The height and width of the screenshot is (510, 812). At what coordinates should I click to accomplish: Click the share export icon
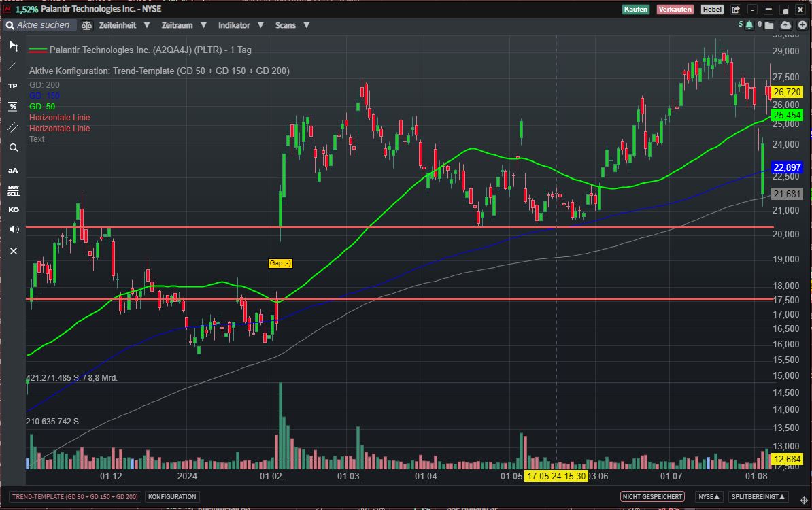[735, 10]
